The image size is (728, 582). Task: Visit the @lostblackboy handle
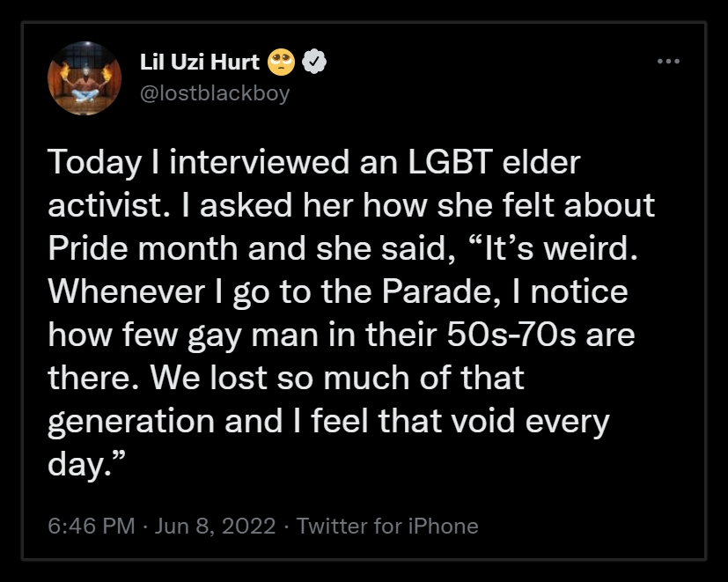point(215,92)
